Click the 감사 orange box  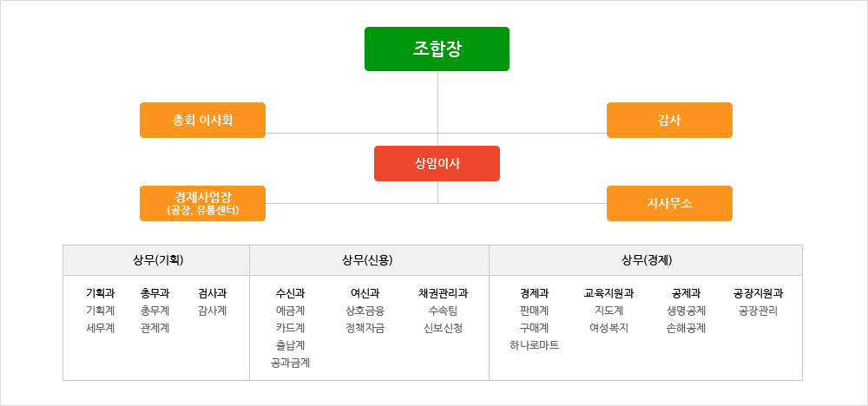pos(669,120)
